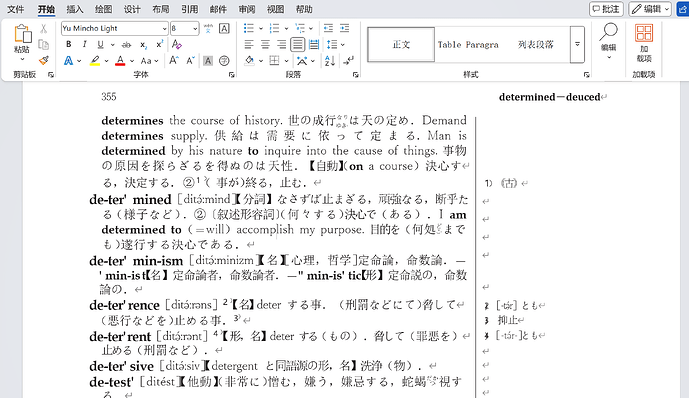Click the share icon at top right
Image resolution: width=689 pixels, height=398 pixels.
[683, 9]
